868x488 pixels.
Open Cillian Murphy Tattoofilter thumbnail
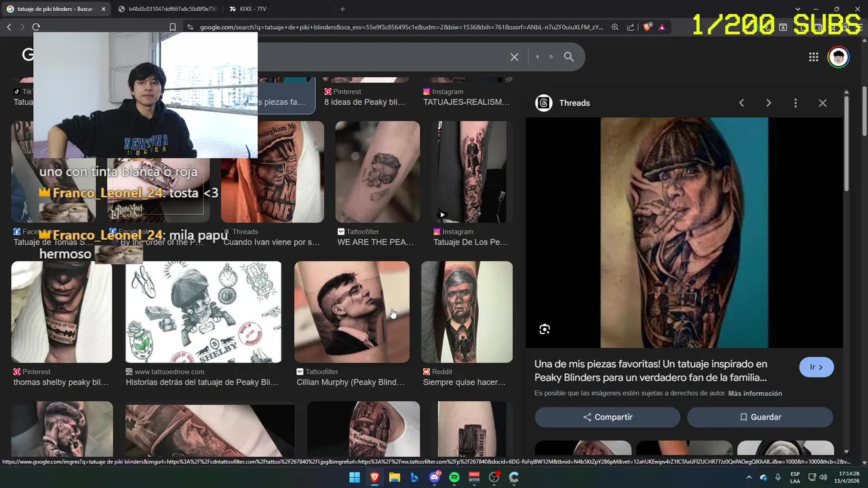tap(352, 312)
